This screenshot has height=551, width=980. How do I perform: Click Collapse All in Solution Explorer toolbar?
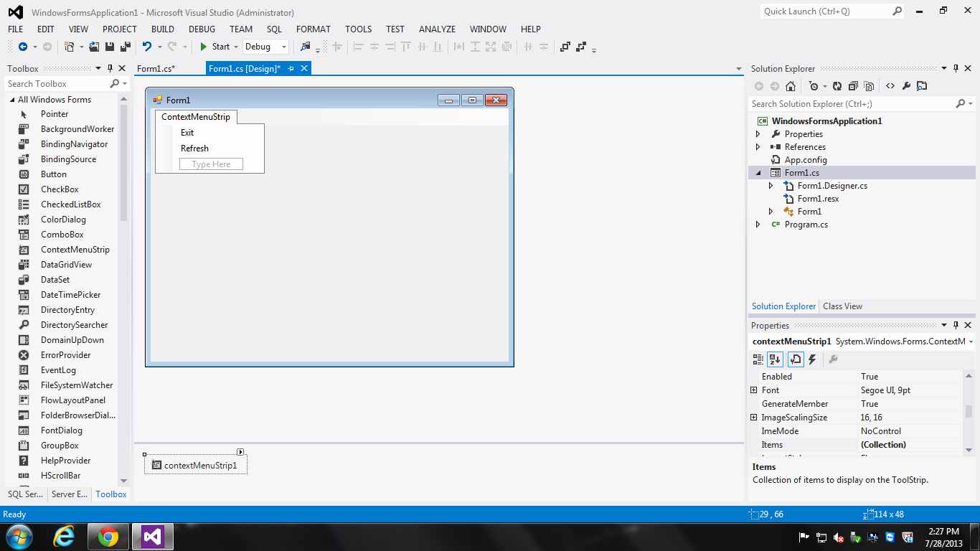click(x=853, y=86)
